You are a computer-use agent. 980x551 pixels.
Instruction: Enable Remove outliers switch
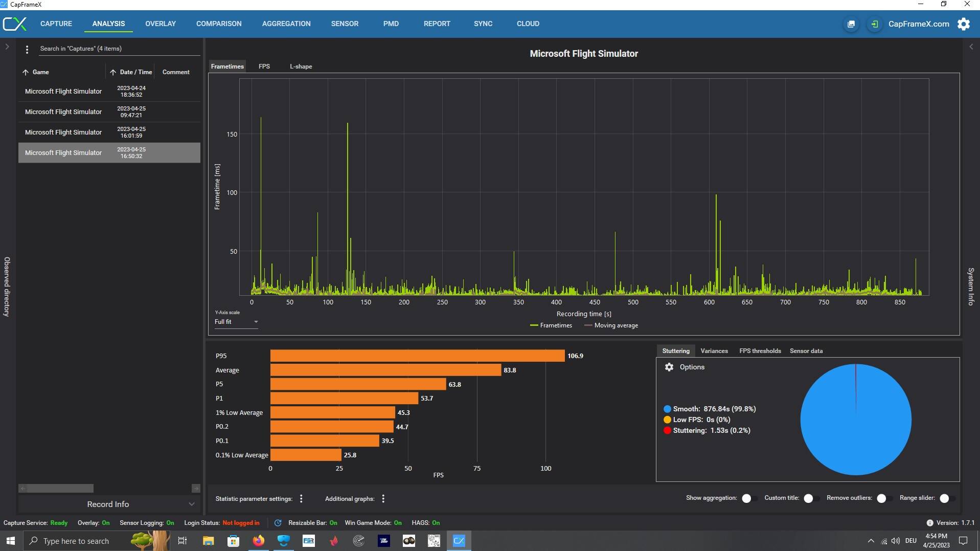pyautogui.click(x=884, y=498)
